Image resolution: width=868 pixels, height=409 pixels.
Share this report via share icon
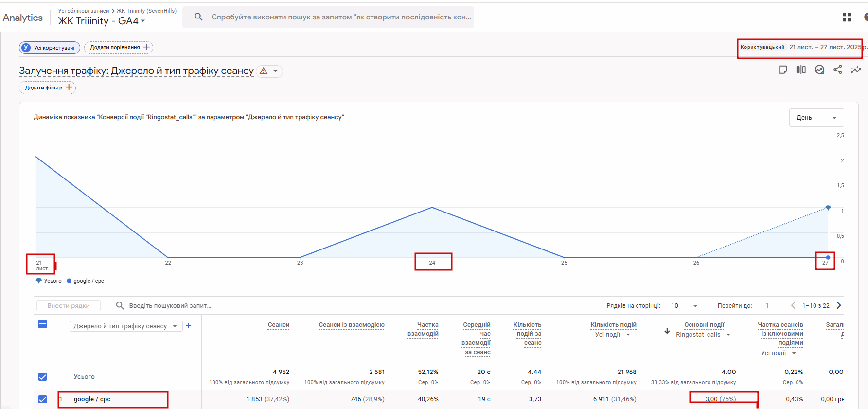pos(837,70)
